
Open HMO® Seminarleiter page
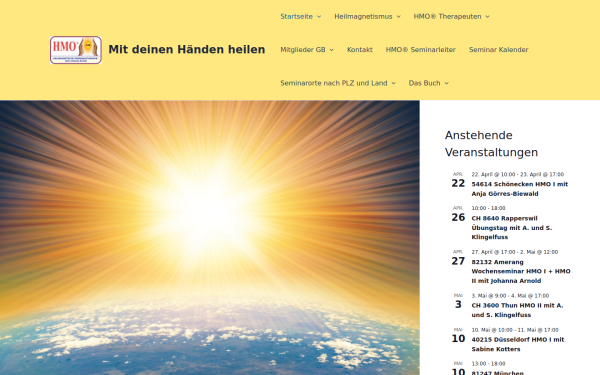click(x=421, y=50)
